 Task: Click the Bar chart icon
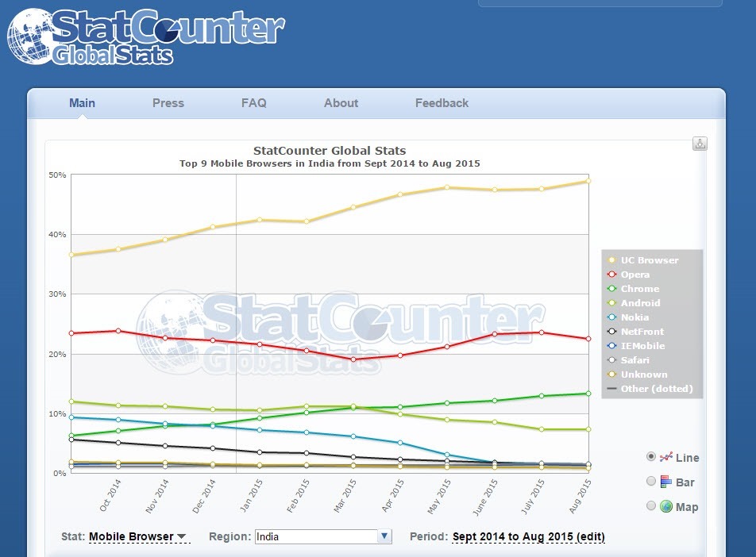[665, 482]
